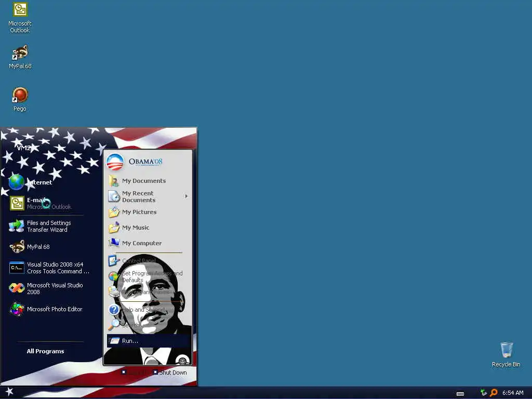Open Help and Support

(137, 310)
